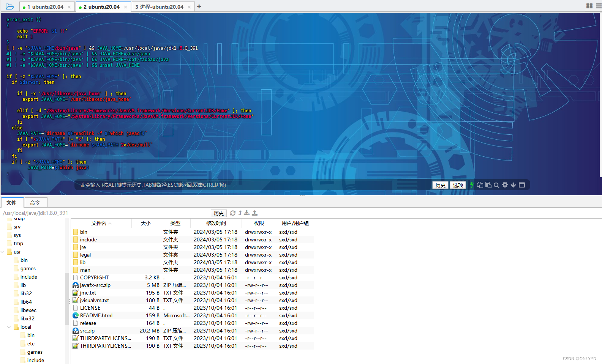
Task: Click the 历史 button beside file path
Action: (219, 213)
